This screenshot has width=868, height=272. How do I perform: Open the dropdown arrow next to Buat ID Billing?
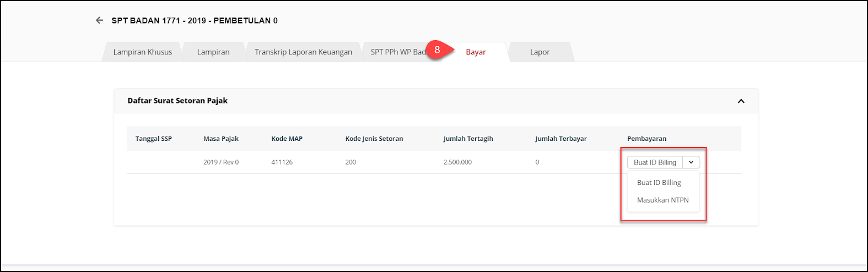click(691, 162)
